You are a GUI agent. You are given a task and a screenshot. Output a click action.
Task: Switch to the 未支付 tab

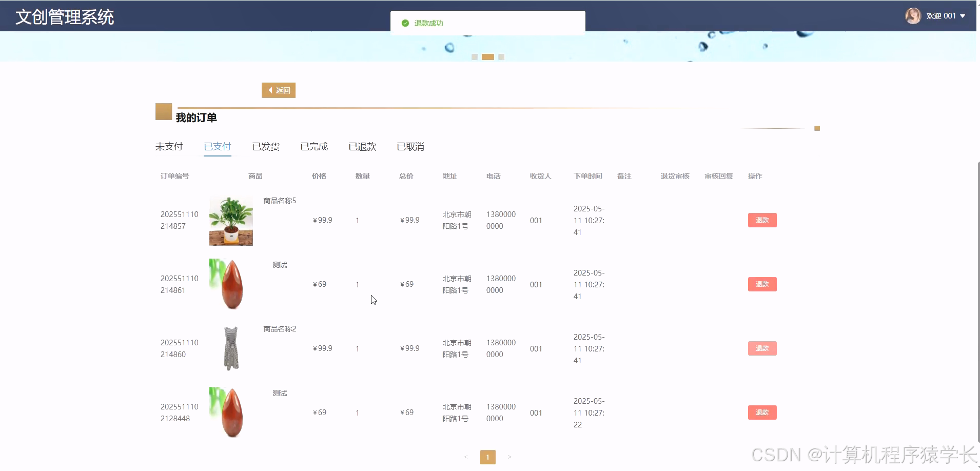[169, 147]
